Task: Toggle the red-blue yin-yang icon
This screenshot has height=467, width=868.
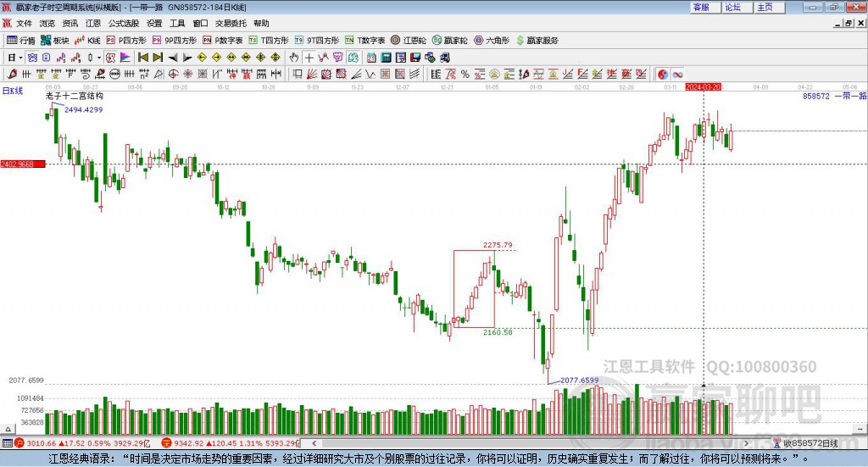Action: pos(663,74)
